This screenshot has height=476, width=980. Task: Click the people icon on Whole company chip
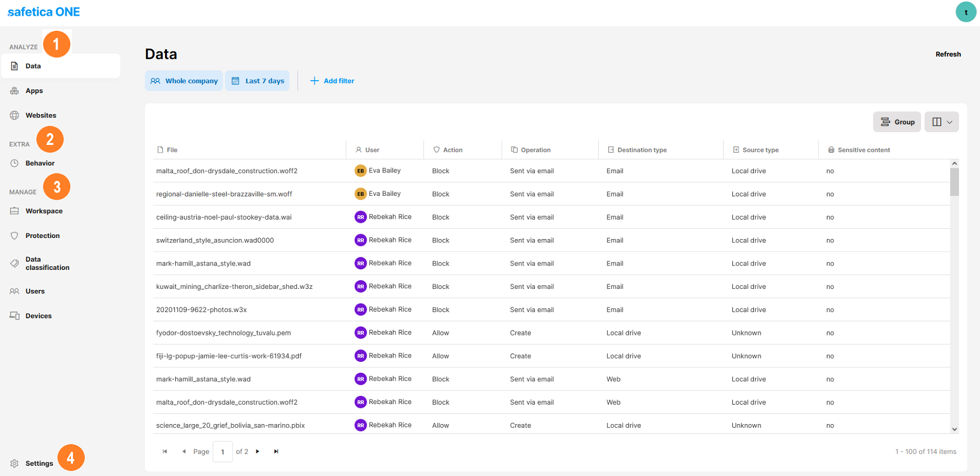coord(155,81)
